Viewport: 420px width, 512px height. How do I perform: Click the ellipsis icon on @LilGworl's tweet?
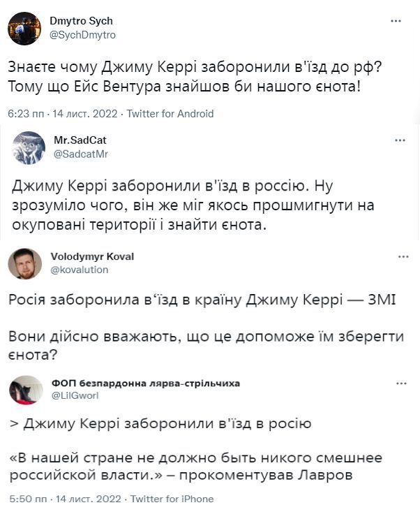(401, 383)
